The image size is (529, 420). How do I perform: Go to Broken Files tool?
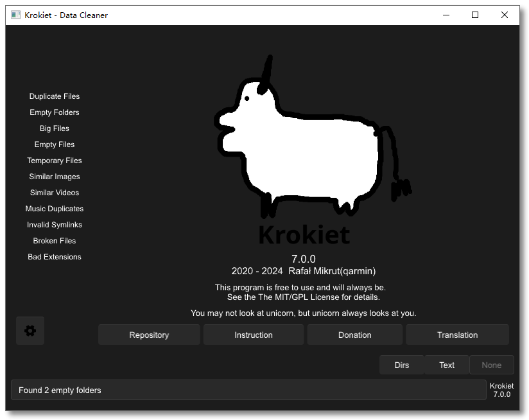point(55,241)
